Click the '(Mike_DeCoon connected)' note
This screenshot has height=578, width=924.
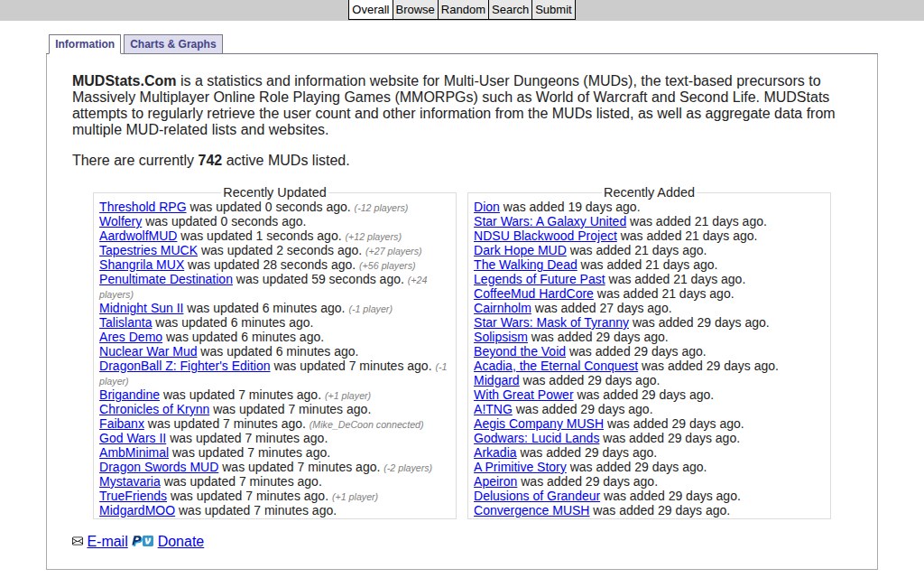click(x=366, y=424)
